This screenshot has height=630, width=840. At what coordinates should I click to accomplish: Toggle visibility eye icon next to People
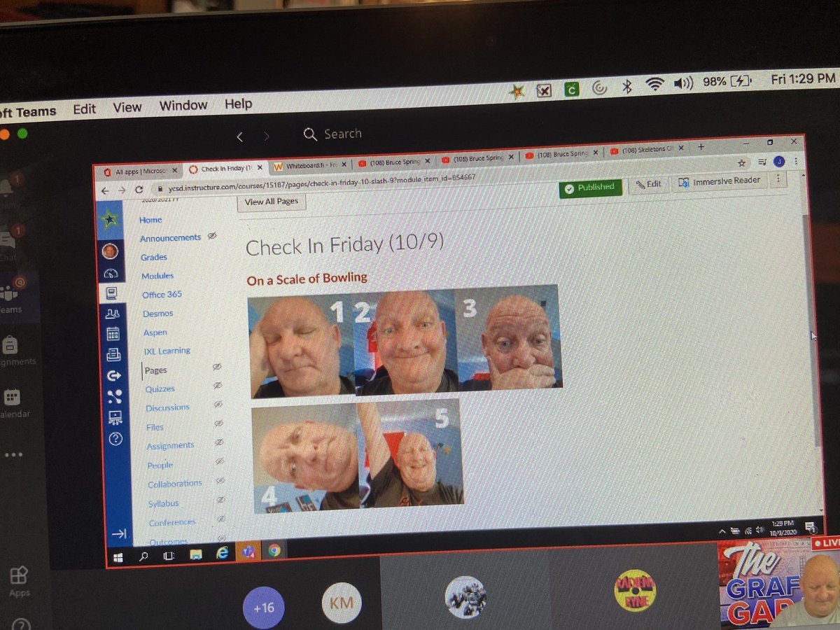tap(220, 461)
